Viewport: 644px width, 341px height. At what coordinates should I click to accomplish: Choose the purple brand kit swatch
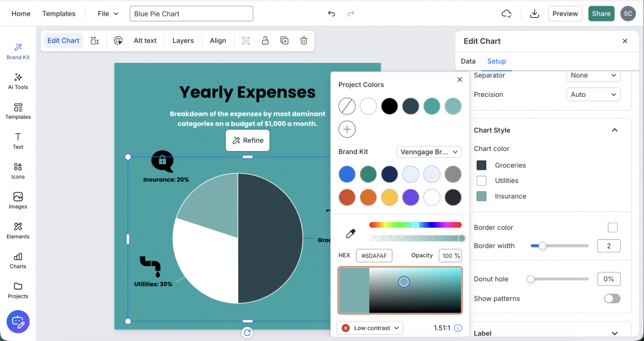tap(410, 197)
